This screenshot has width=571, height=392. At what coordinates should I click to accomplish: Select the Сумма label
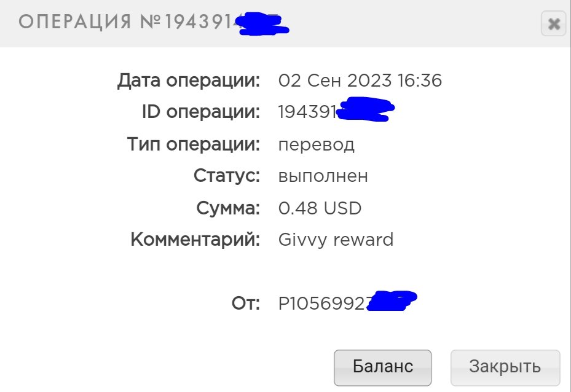point(228,208)
